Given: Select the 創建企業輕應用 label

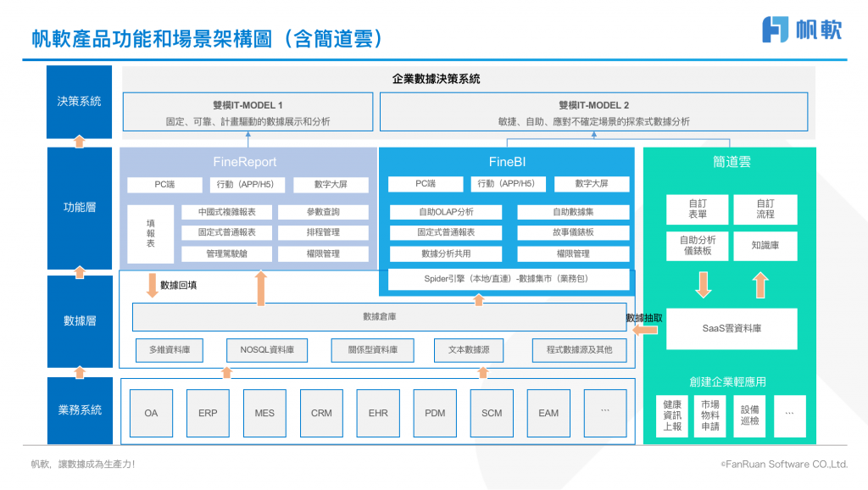Looking at the screenshot, I should coord(728,382).
